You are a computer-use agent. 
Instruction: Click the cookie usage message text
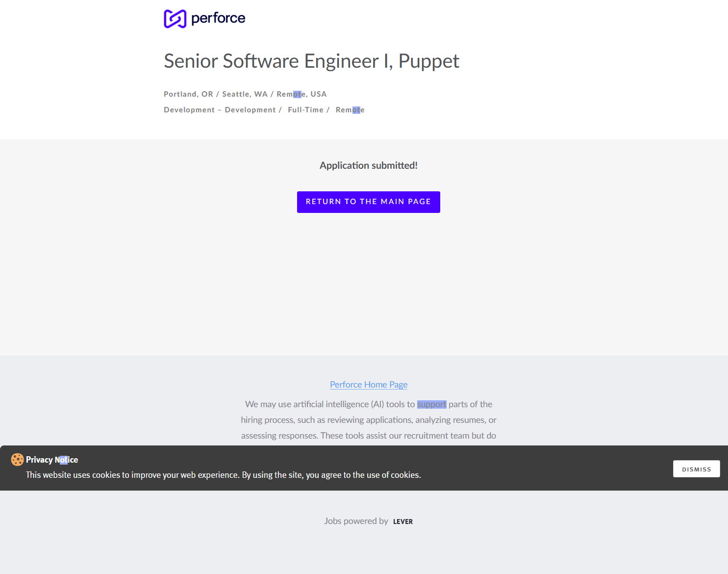pyautogui.click(x=223, y=475)
